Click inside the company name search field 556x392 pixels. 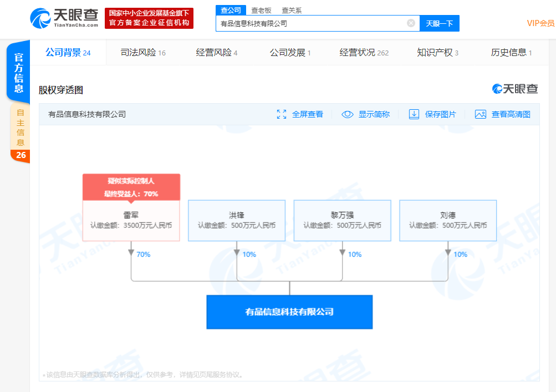[310, 23]
